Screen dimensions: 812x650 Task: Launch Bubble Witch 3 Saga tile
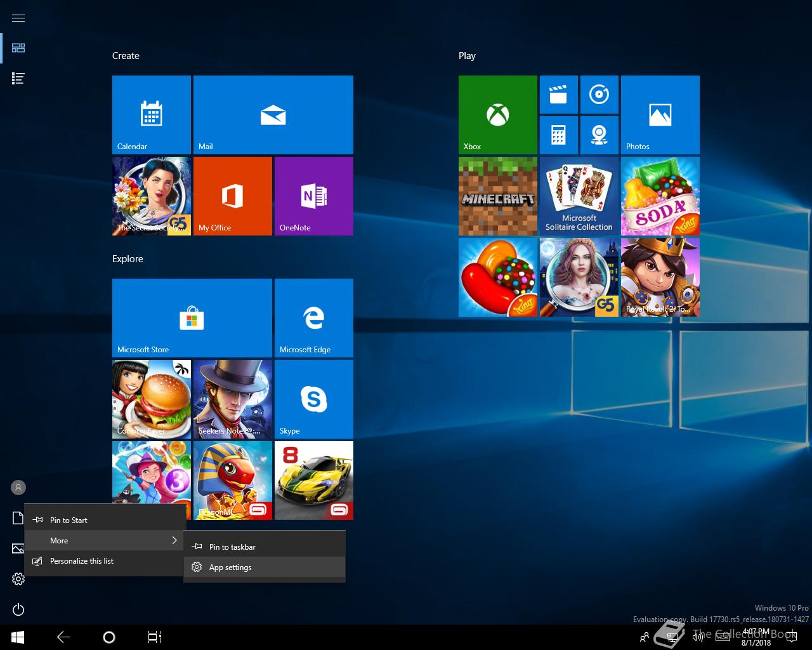pyautogui.click(x=152, y=473)
